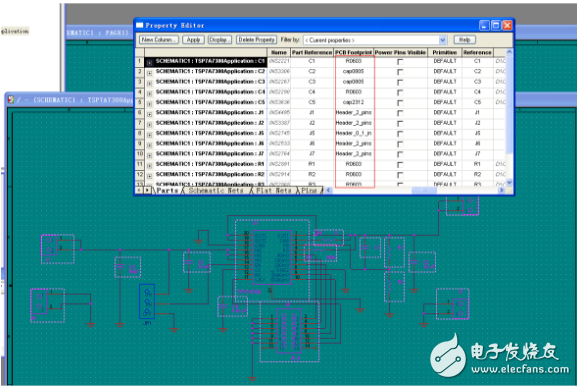
Task: Select Header_2_pins footprint cell for J1
Action: (x=354, y=112)
